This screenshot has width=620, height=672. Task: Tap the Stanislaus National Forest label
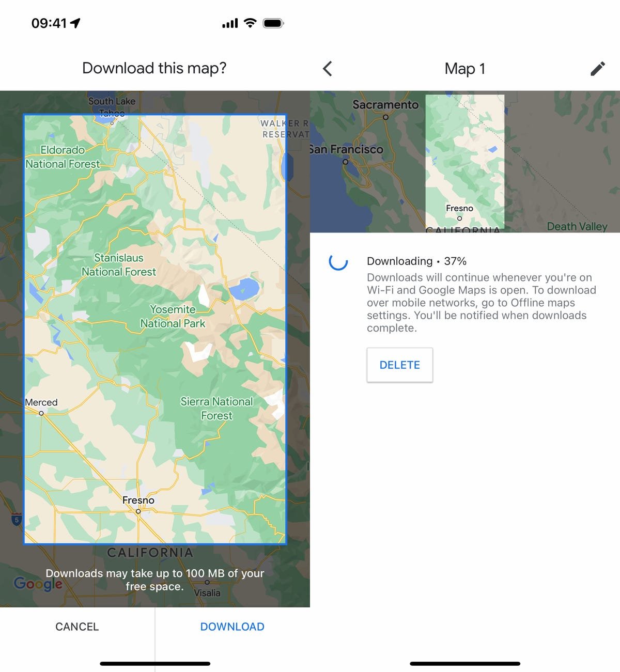coord(119,264)
